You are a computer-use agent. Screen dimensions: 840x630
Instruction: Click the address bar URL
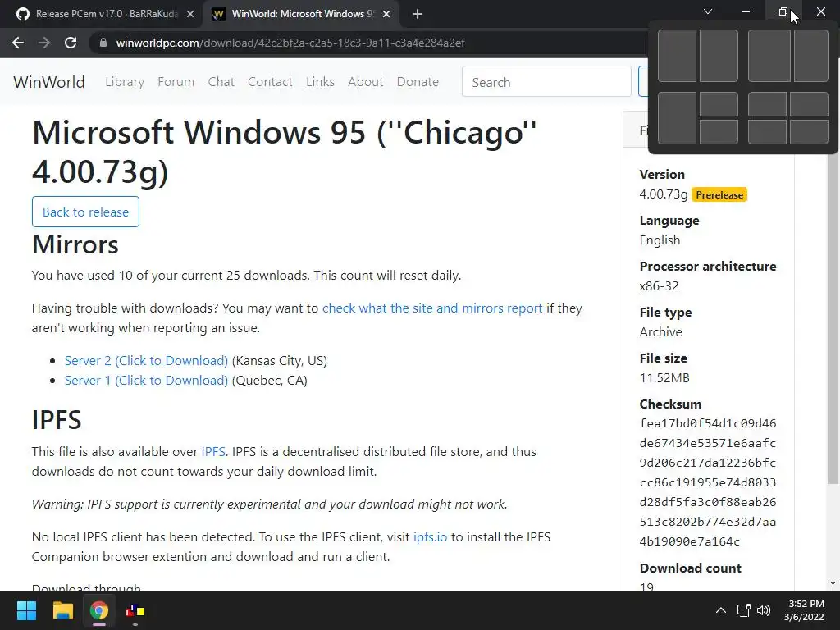pos(290,43)
